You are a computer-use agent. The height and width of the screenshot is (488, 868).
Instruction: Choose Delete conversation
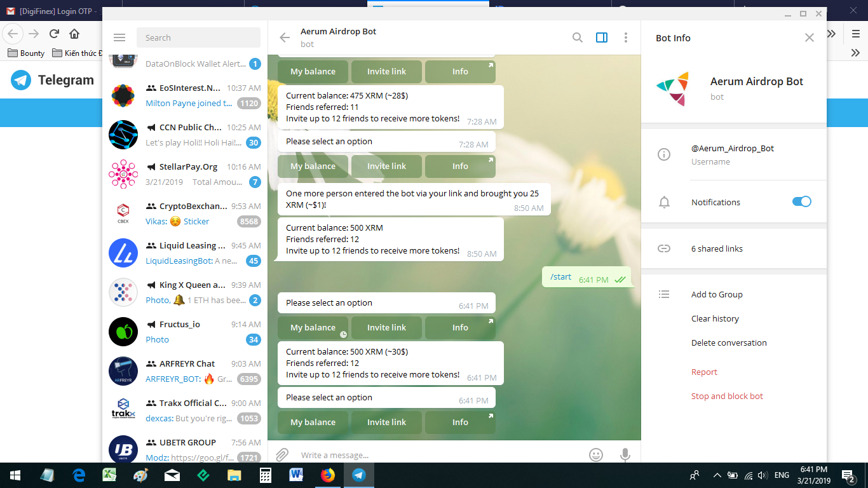(729, 342)
